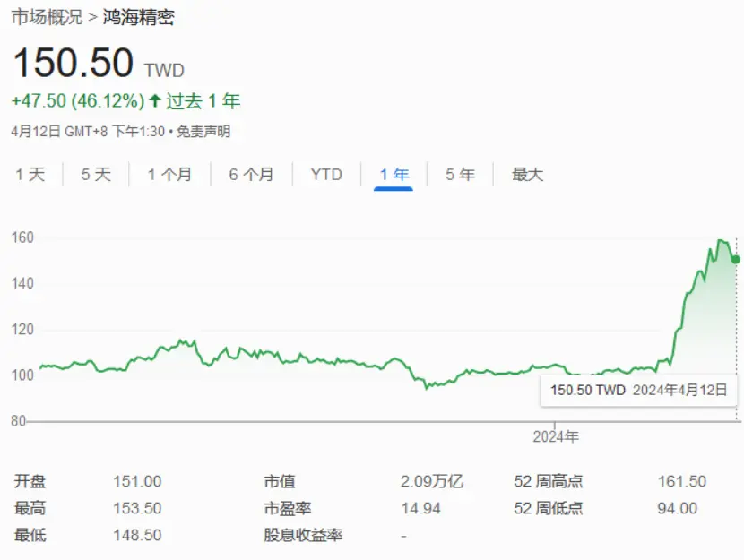Click the 市值 value 2.09万亿
The image size is (744, 560).
pos(432,482)
